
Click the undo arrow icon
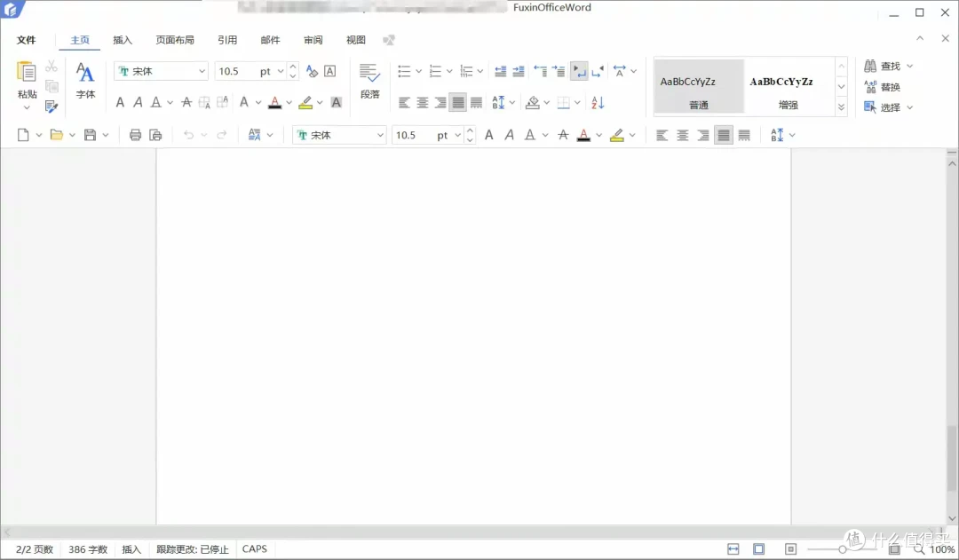[x=188, y=135]
